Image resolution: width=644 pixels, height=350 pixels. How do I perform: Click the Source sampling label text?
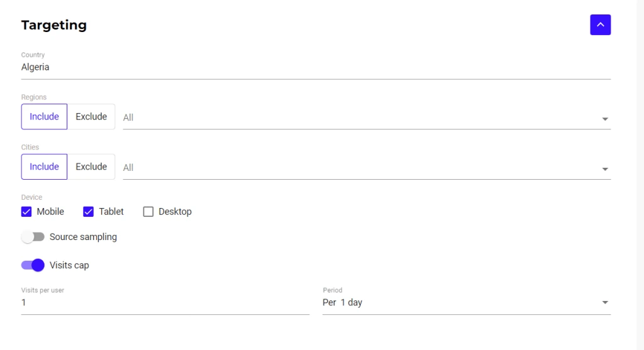tap(83, 237)
